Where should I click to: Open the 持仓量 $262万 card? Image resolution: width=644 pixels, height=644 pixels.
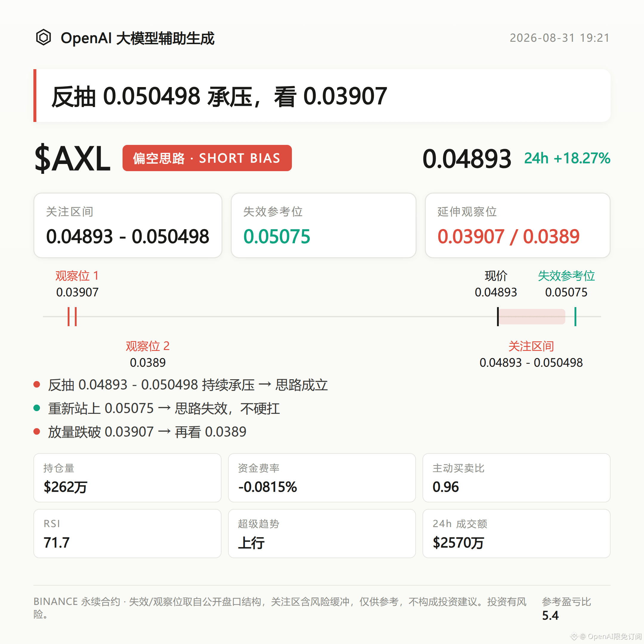coord(127,478)
